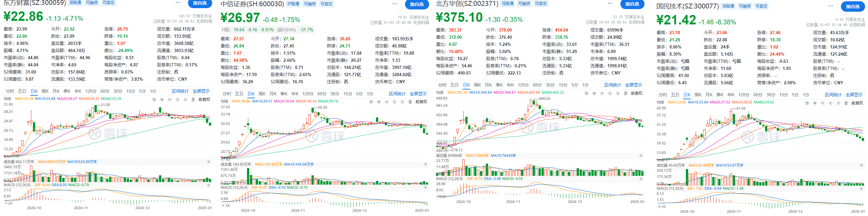Switch 中信证券 chart to 五日 tab
The height and width of the screenshot is (216, 868).
[x=239, y=94]
